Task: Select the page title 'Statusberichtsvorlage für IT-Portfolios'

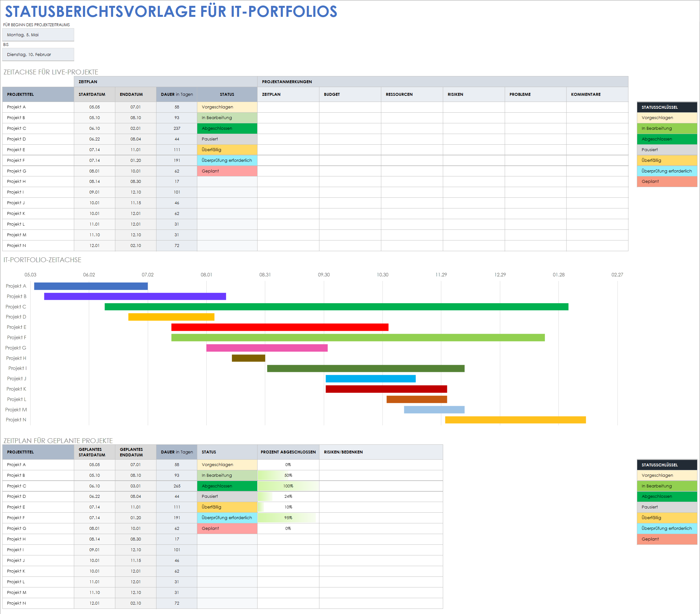Action: point(171,11)
